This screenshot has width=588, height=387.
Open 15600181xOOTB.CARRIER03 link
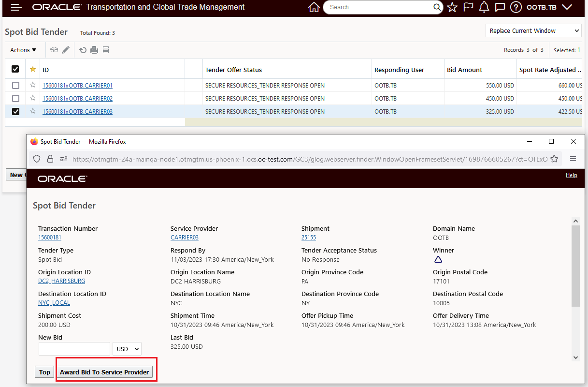(x=77, y=112)
